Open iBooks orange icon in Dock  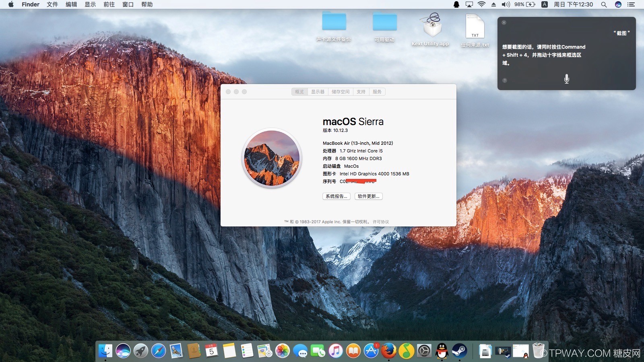pyautogui.click(x=353, y=351)
